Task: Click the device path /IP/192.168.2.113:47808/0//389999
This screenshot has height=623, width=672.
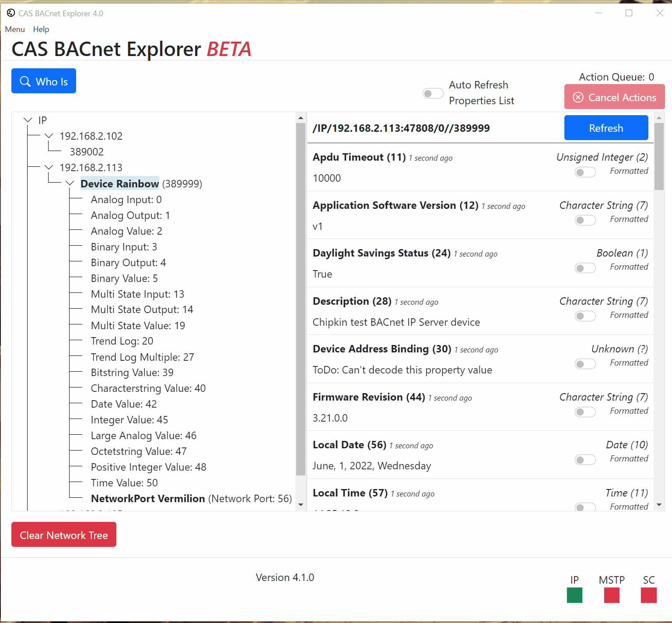Action: pos(401,128)
